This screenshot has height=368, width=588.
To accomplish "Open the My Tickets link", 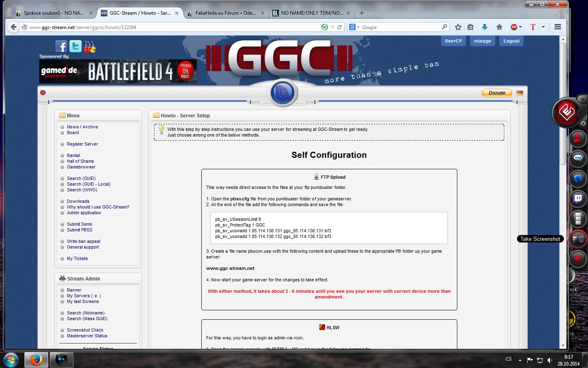I will [x=77, y=258].
